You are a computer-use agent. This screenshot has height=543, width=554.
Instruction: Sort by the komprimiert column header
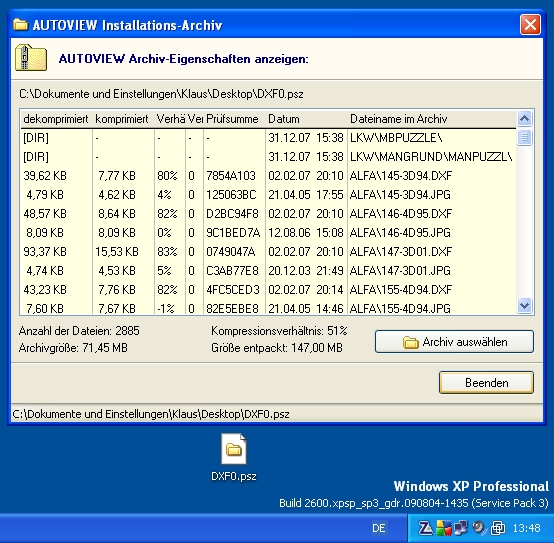coord(123,119)
